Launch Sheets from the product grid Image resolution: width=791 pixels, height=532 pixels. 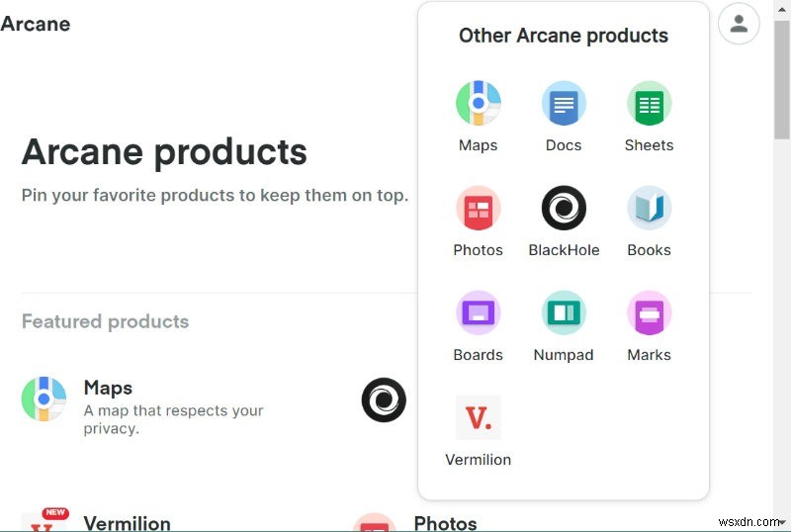pos(649,104)
